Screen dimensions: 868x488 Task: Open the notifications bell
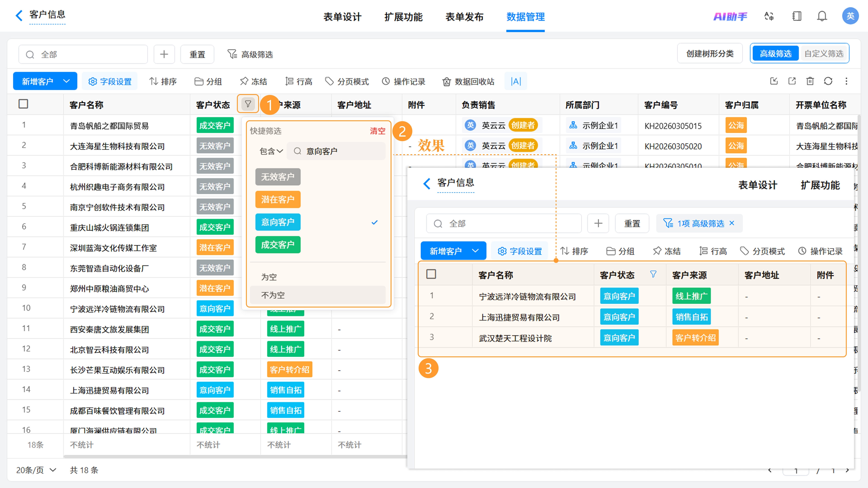coord(822,16)
